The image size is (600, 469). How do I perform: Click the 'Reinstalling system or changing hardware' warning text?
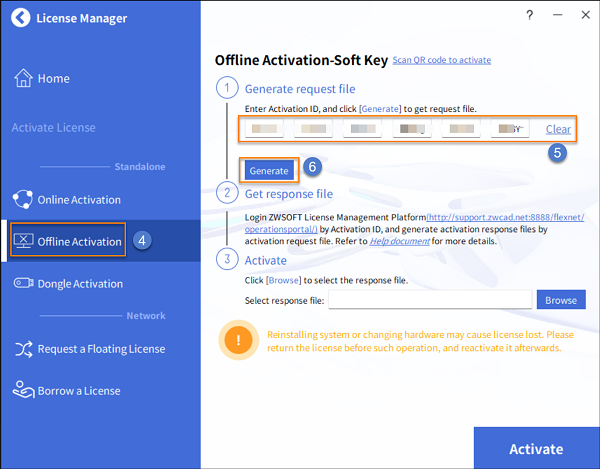(420, 341)
